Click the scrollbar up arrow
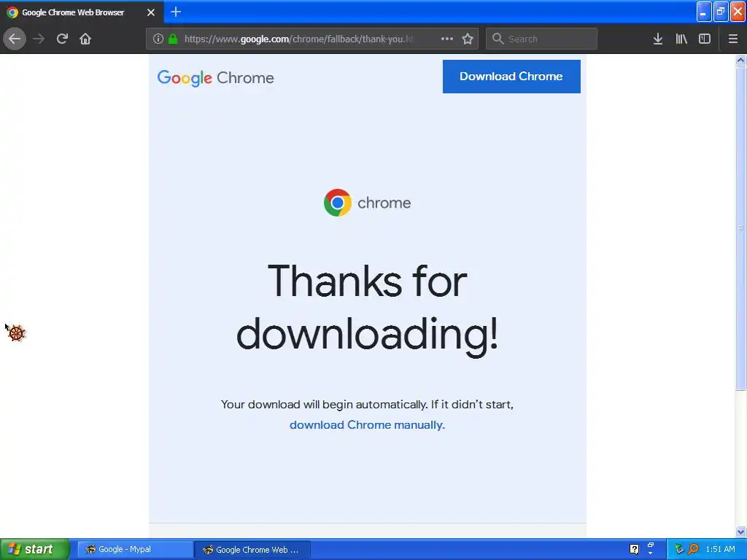The image size is (747, 560). tap(740, 60)
